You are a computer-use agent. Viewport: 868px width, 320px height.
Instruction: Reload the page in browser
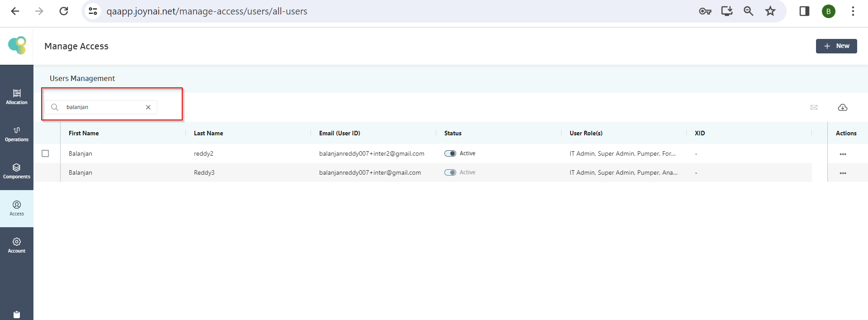64,11
